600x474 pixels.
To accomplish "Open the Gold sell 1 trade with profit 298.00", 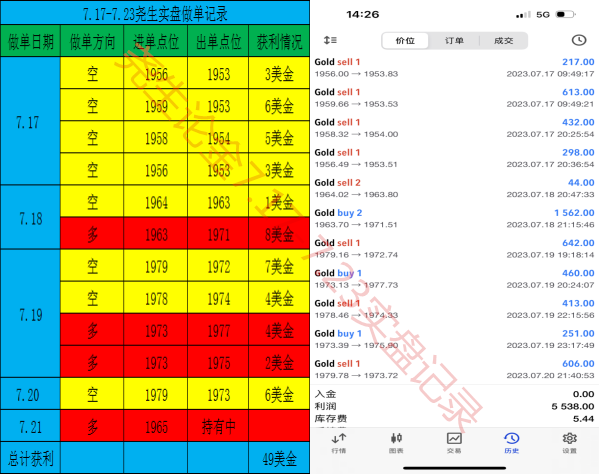I will 454,158.
